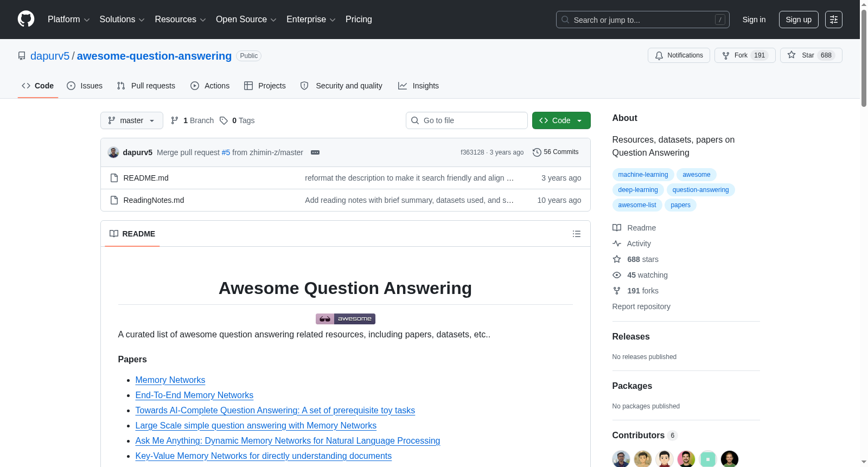
Task: Star the repository
Action: click(x=811, y=55)
